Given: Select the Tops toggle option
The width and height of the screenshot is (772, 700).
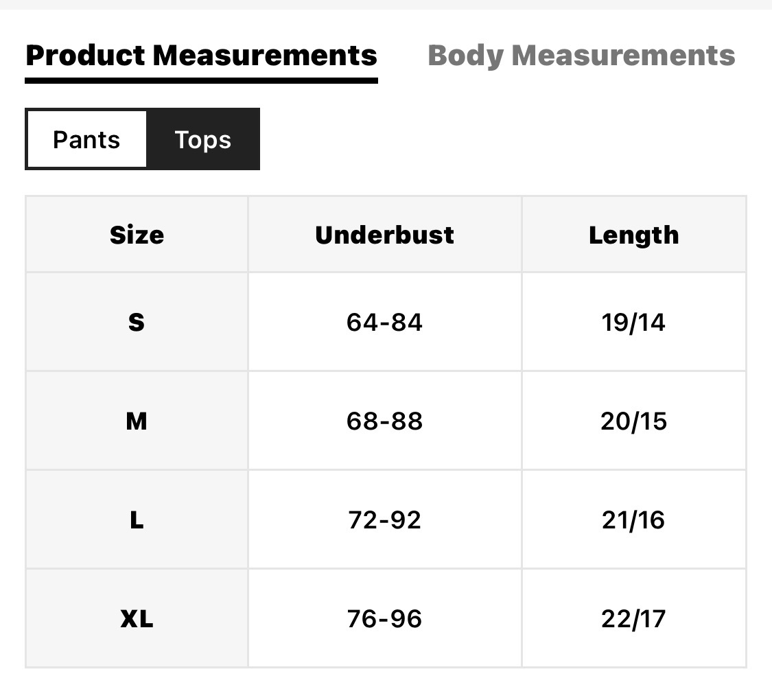Looking at the screenshot, I should [x=202, y=140].
